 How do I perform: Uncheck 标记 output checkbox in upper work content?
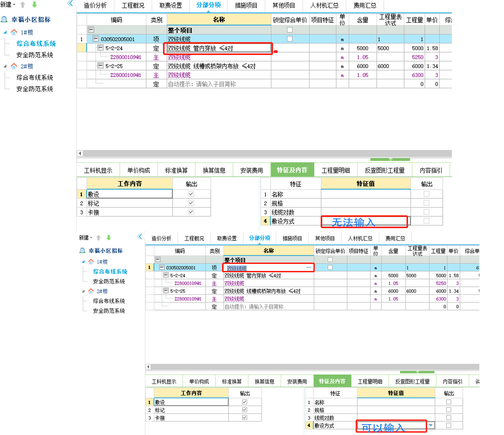tap(191, 203)
